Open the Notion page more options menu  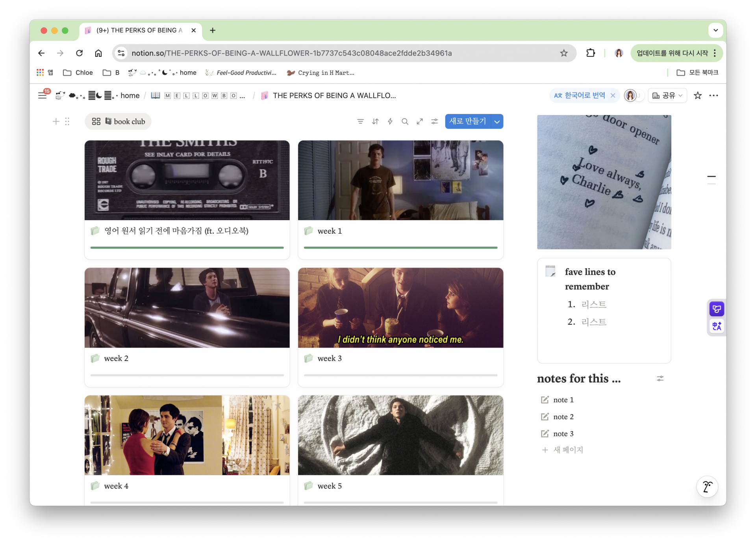pos(713,95)
